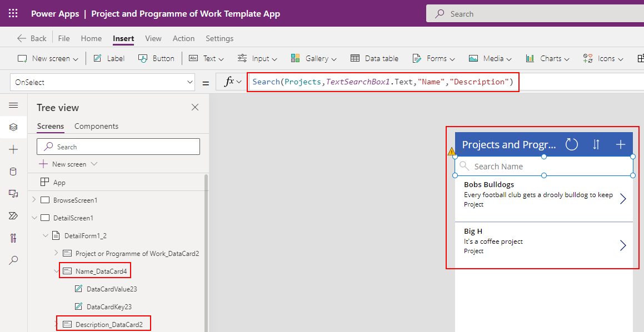Open the Search magnifier icon in left rail
The image size is (644, 332).
(13, 260)
